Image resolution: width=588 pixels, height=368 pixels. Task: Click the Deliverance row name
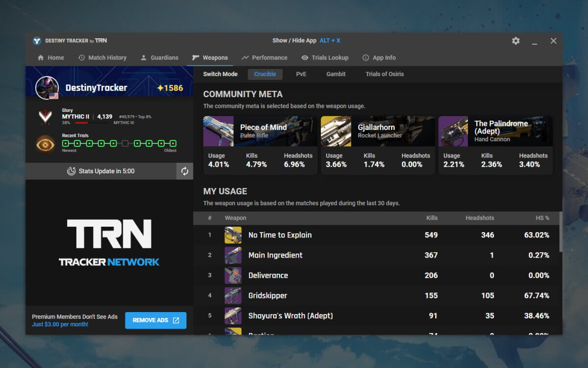268,275
